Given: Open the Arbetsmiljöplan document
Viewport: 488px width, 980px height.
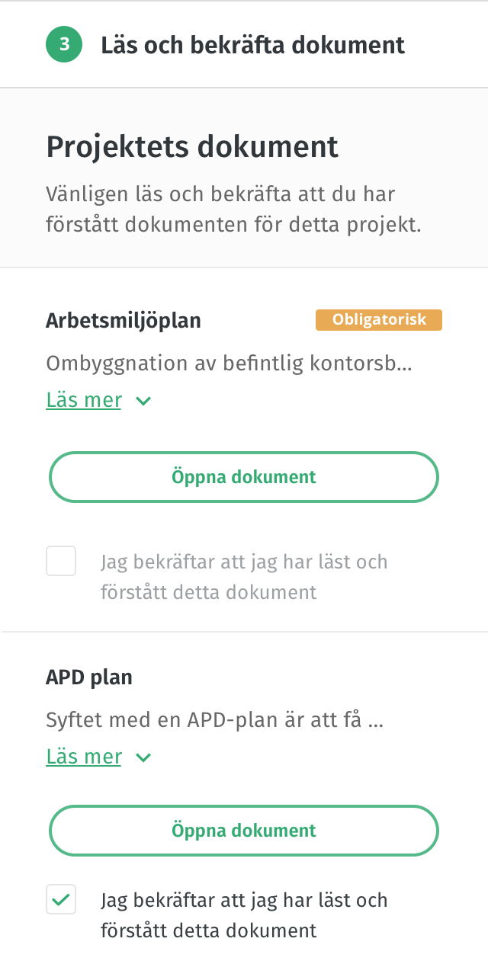Looking at the screenshot, I should click(244, 477).
